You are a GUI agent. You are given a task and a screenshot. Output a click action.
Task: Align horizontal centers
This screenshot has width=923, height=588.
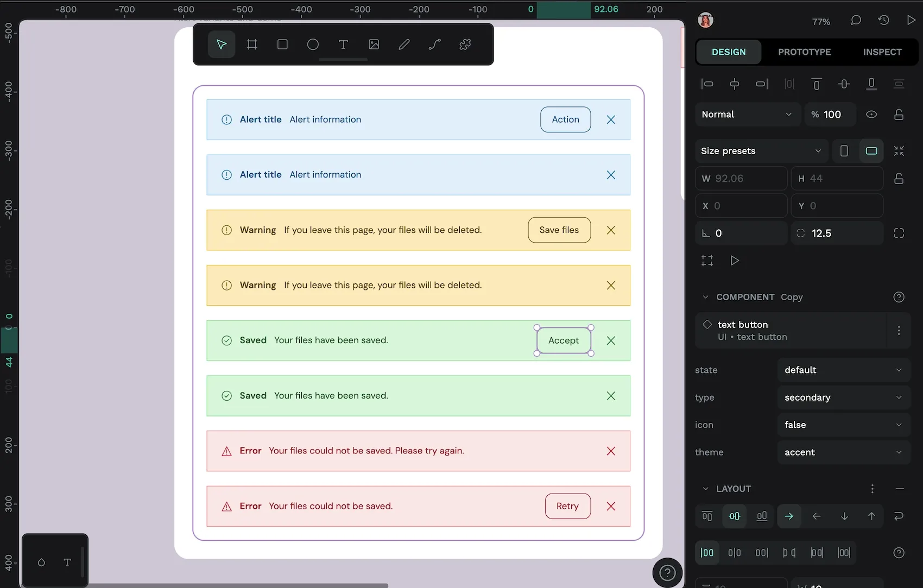(x=735, y=84)
